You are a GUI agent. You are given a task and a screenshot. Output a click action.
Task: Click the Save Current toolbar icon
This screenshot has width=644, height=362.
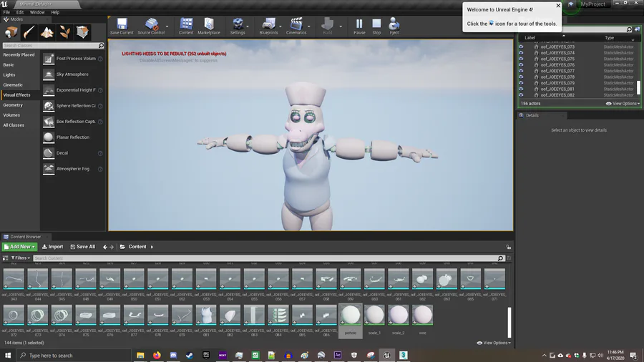(122, 26)
